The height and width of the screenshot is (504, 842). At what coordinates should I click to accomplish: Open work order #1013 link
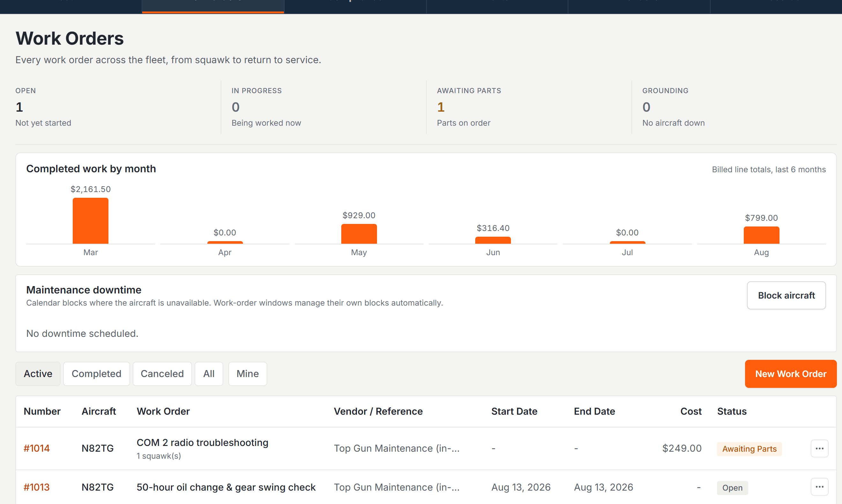(37, 487)
